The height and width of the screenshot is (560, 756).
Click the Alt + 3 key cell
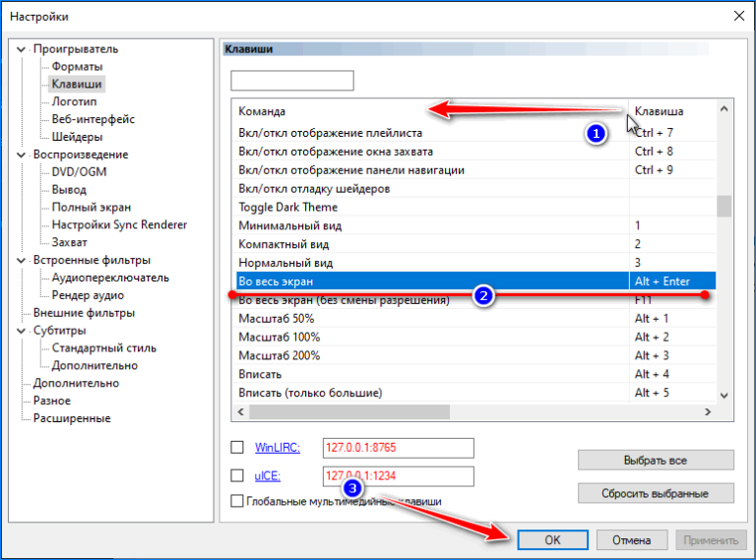(672, 355)
